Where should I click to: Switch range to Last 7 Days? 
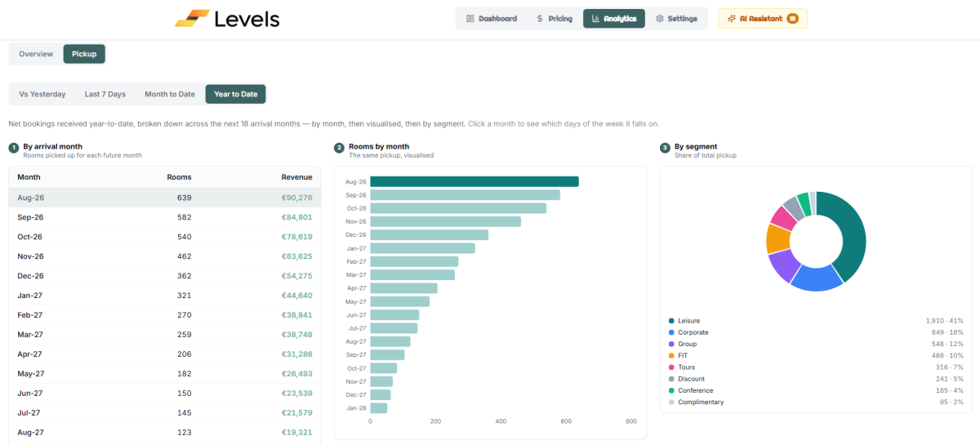[105, 94]
